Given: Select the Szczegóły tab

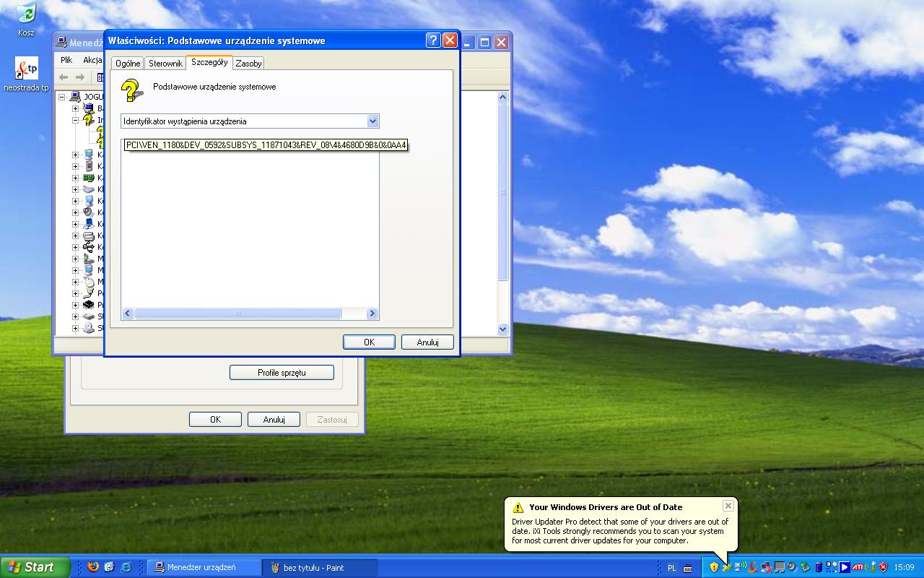Looking at the screenshot, I should coord(209,62).
